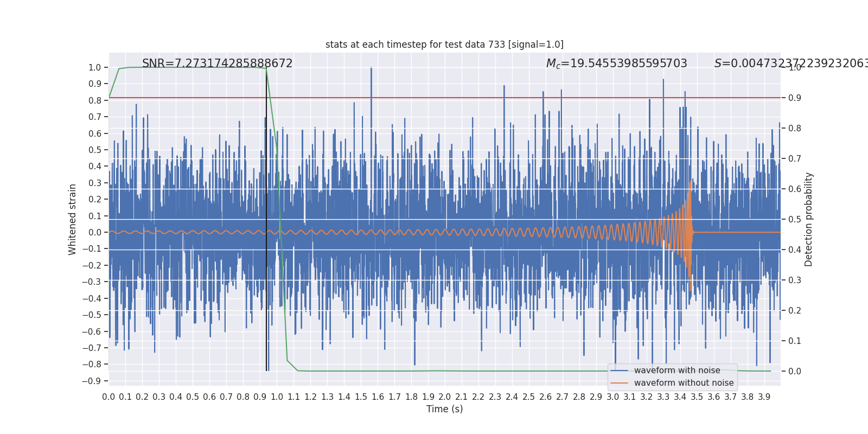Select the 2.0 tick on time axis
The width and height of the screenshot is (868, 434).
[445, 397]
